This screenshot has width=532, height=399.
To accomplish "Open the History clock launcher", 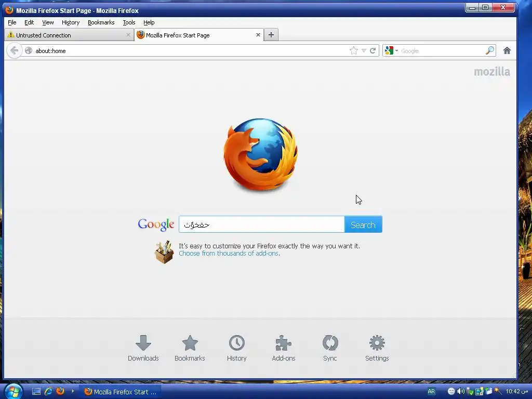I will [x=236, y=348].
